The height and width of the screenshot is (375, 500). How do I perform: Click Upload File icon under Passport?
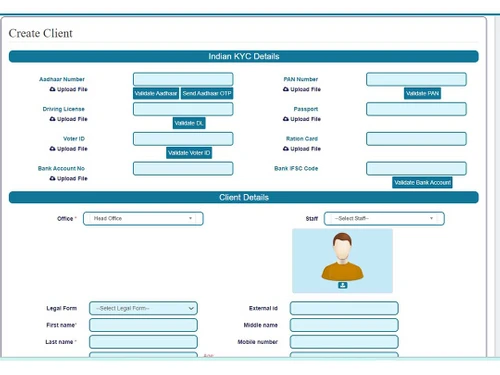(x=286, y=119)
